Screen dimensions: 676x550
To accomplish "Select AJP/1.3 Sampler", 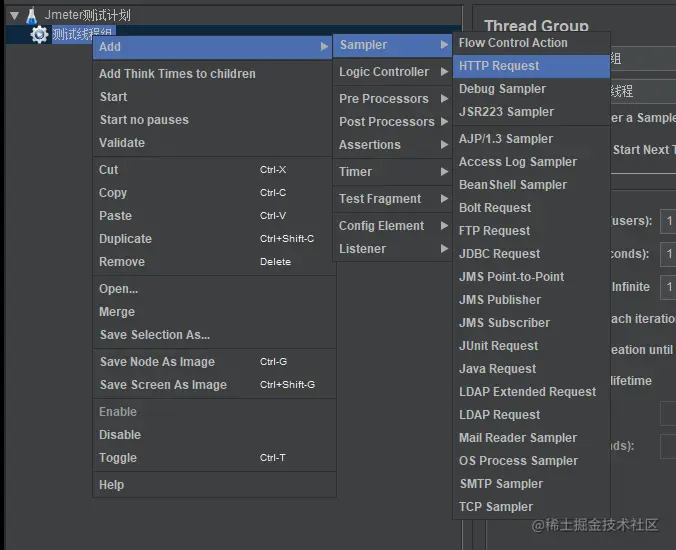I will tap(531, 139).
